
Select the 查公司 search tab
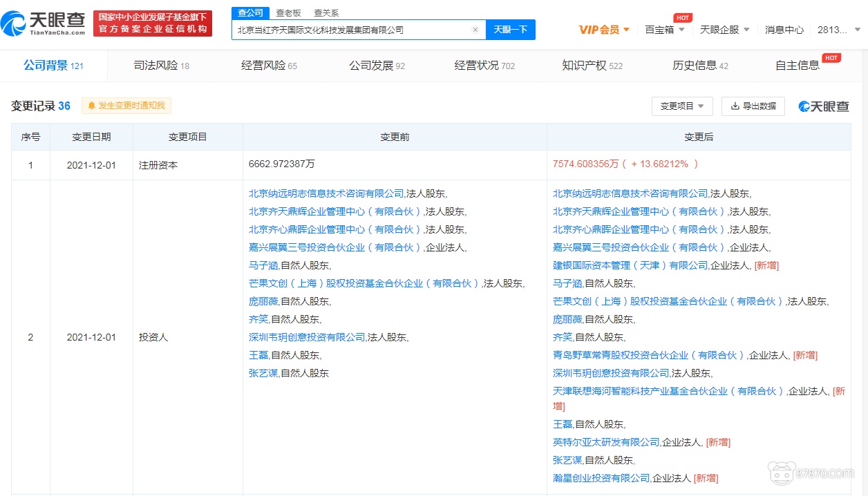coord(250,12)
